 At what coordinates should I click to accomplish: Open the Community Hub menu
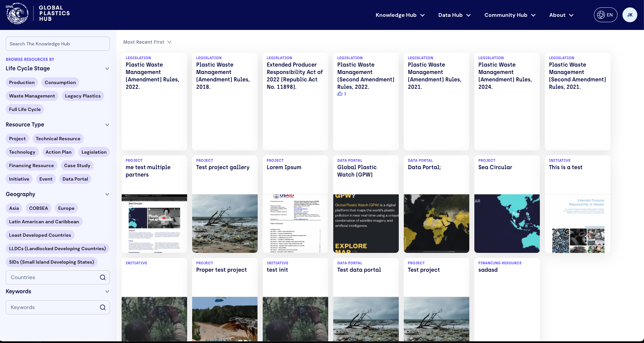pos(510,15)
